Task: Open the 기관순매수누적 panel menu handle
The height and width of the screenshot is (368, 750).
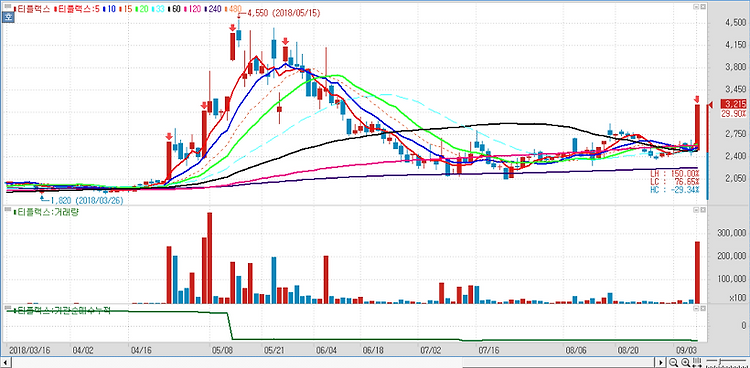Action: point(8,307)
